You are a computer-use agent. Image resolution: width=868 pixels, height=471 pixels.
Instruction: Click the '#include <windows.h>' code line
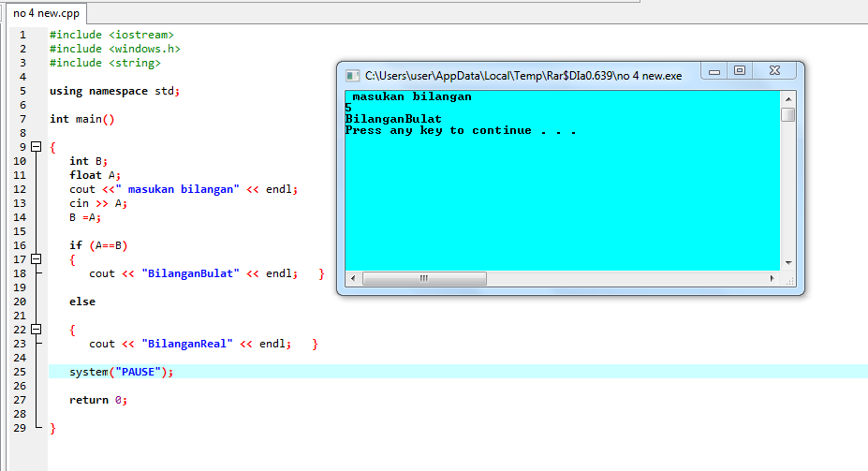coord(114,49)
